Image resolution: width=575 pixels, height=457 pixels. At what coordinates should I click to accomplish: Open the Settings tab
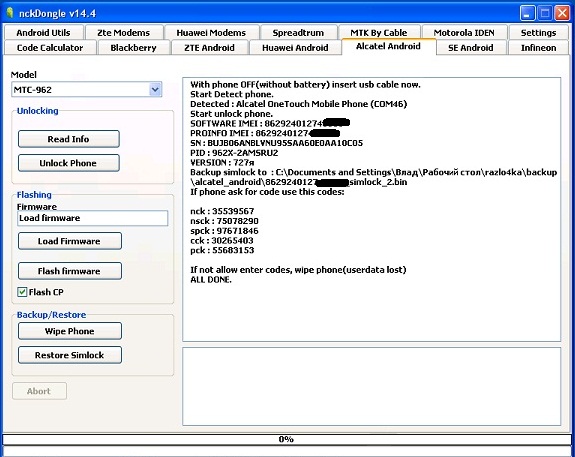[x=538, y=33]
